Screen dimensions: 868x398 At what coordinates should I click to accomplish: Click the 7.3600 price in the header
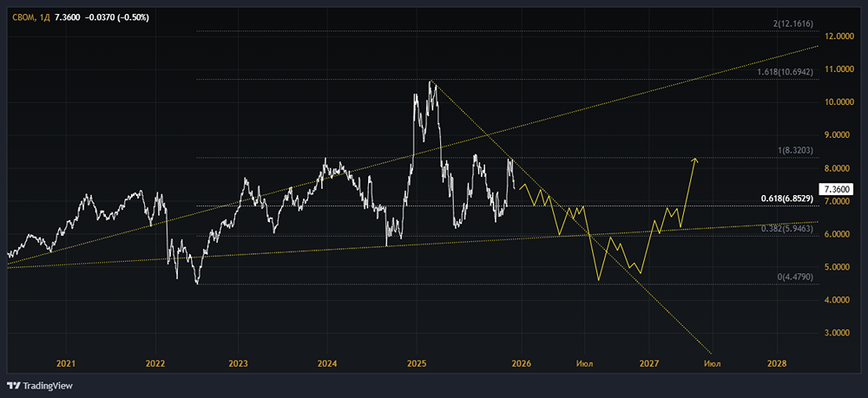68,18
